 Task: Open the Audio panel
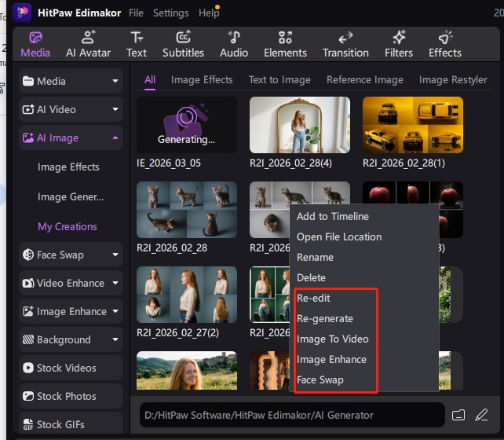tap(234, 44)
